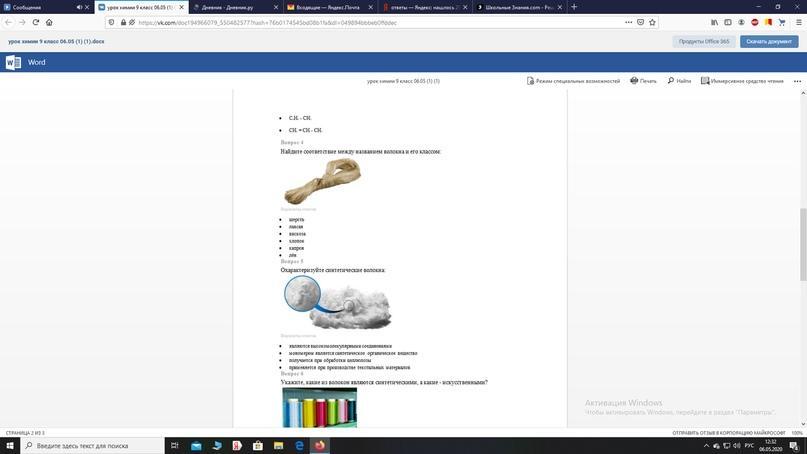Click the shopping cart extension icon

click(782, 23)
